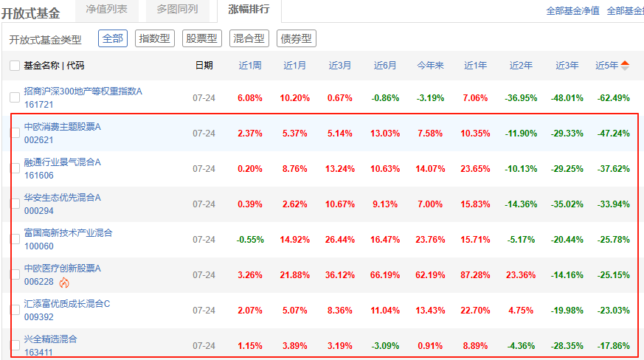
Task: Filter funds by 债券型
Action: coord(296,38)
